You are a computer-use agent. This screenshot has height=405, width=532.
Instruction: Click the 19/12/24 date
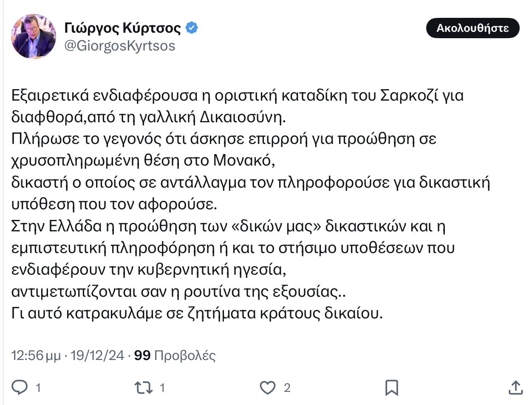point(97,355)
